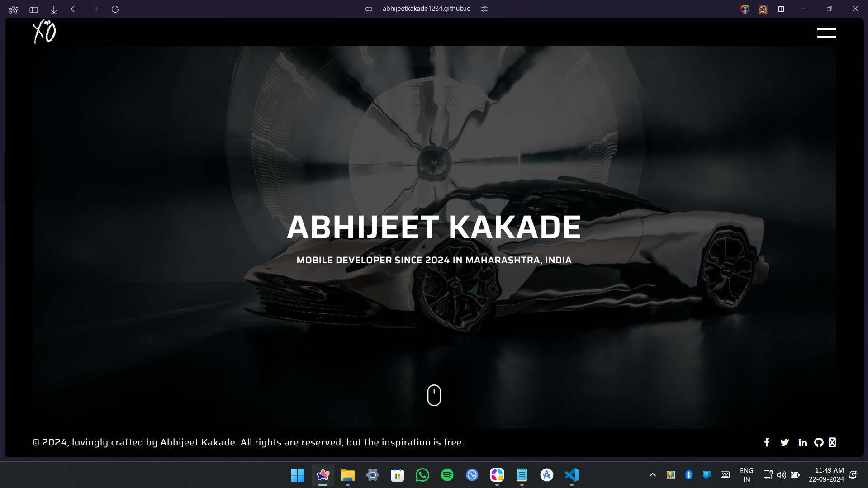The image size is (868, 488).
Task: Open the Facebook profile icon
Action: tap(767, 442)
